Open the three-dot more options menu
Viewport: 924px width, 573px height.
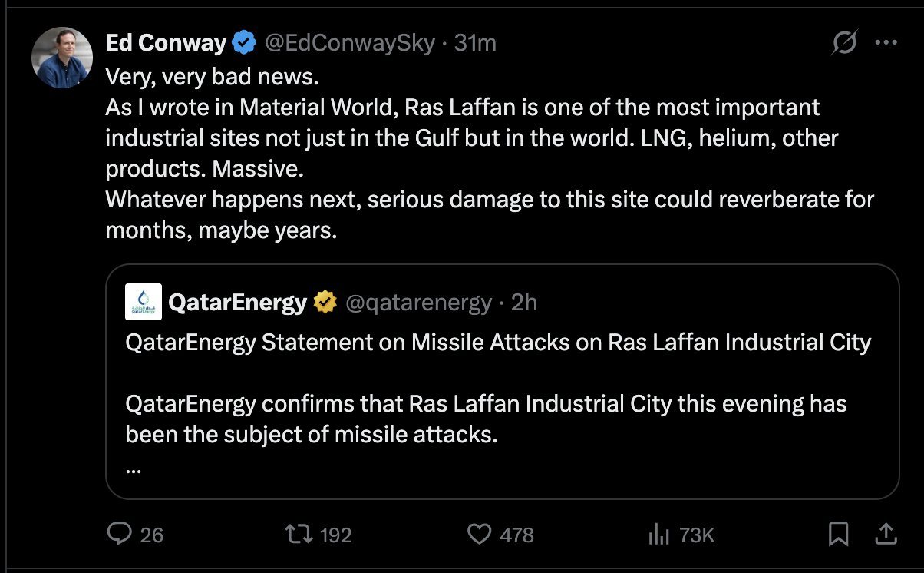tap(886, 43)
